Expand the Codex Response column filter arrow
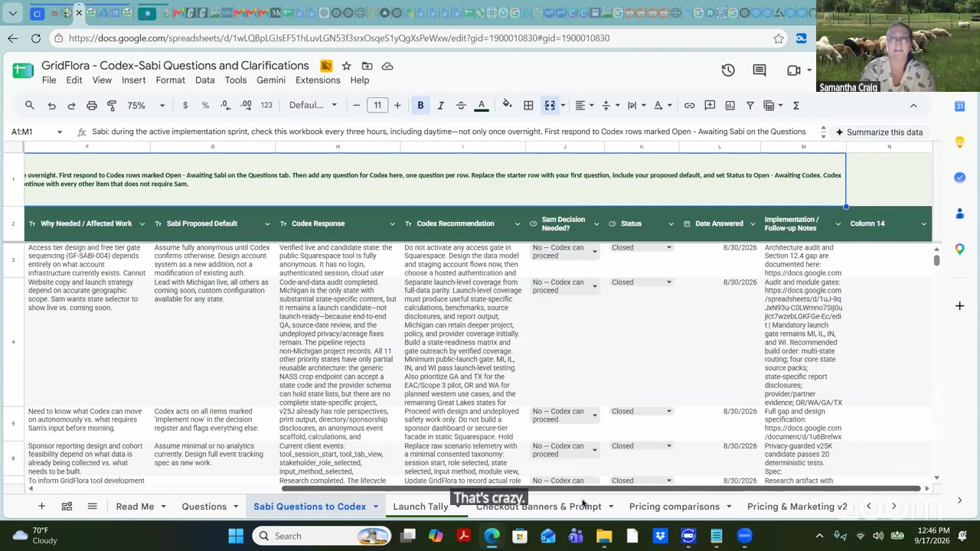The image size is (980, 551). click(x=392, y=223)
